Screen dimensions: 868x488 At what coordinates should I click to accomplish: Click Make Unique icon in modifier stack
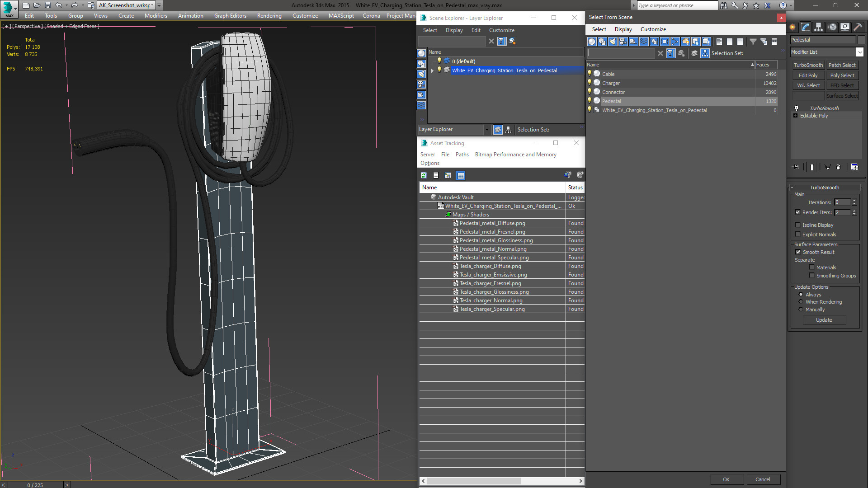click(828, 167)
